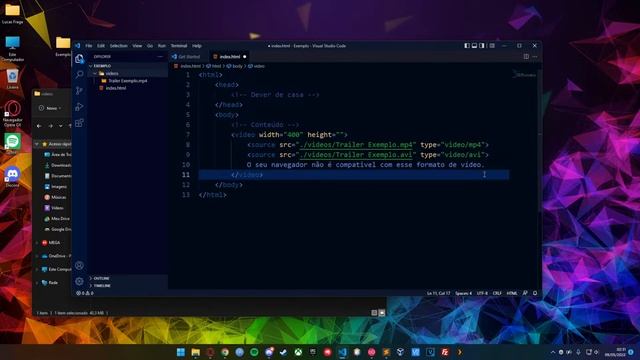Image resolution: width=640 pixels, height=360 pixels.
Task: Open Source Control view in activity bar
Action: pyautogui.click(x=80, y=91)
